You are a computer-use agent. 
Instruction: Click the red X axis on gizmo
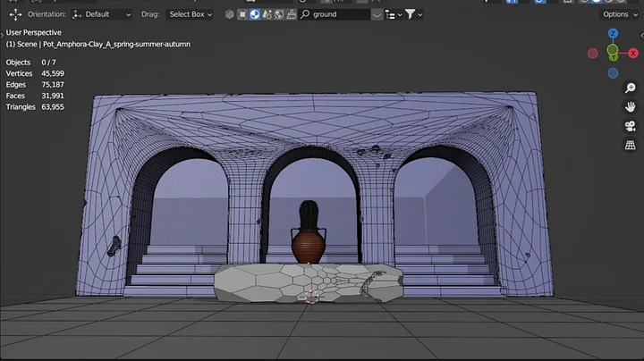633,53
